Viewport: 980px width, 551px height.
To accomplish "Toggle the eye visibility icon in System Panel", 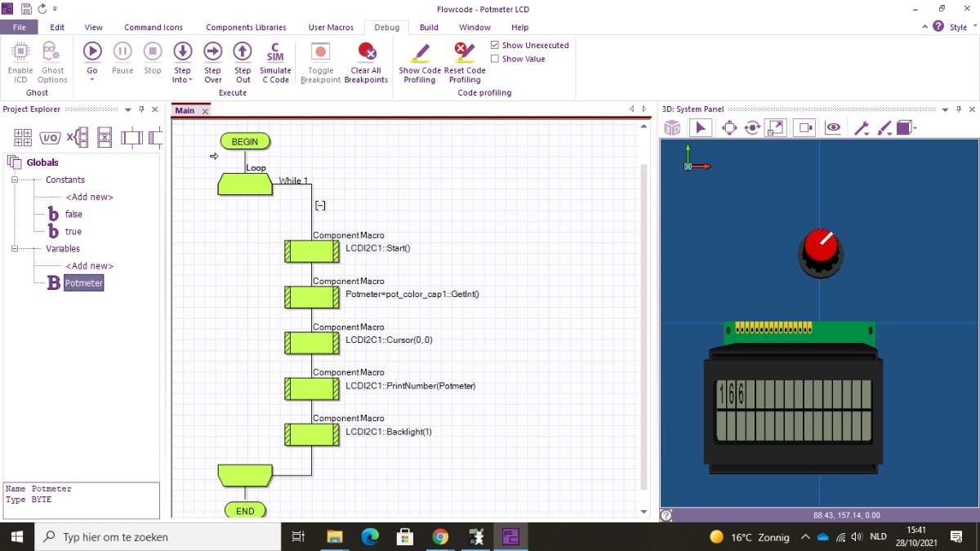I will 833,128.
